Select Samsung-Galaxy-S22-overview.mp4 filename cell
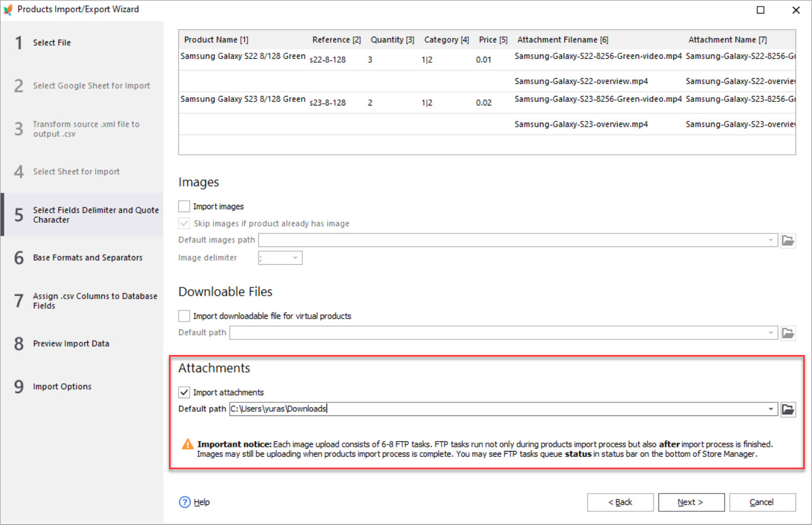Image resolution: width=812 pixels, height=525 pixels. (581, 81)
